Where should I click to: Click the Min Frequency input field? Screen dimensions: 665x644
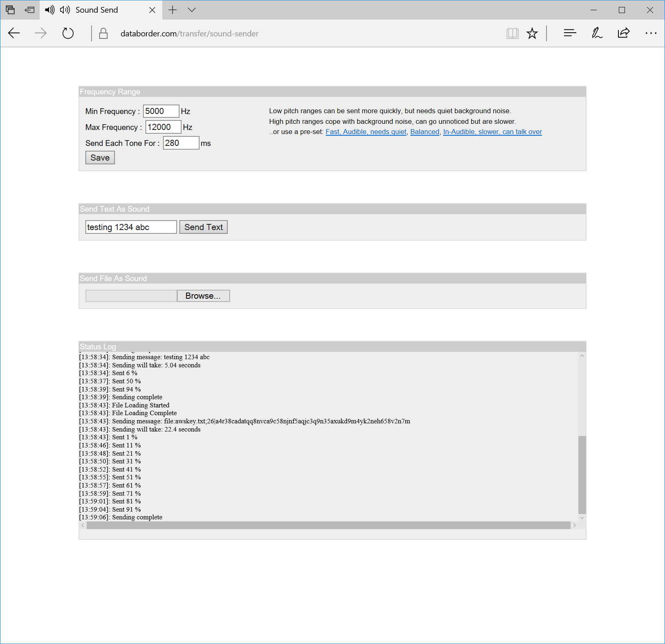[161, 111]
